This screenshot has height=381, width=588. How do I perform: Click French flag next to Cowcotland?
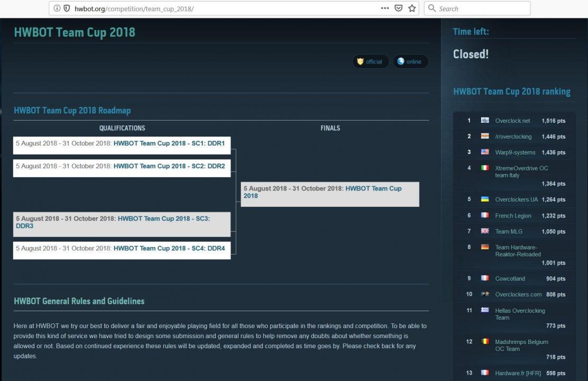pos(485,278)
